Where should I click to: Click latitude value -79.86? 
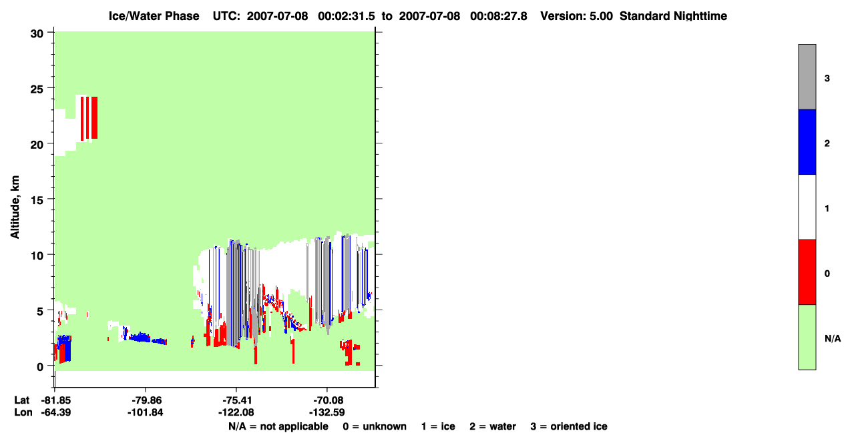click(146, 400)
